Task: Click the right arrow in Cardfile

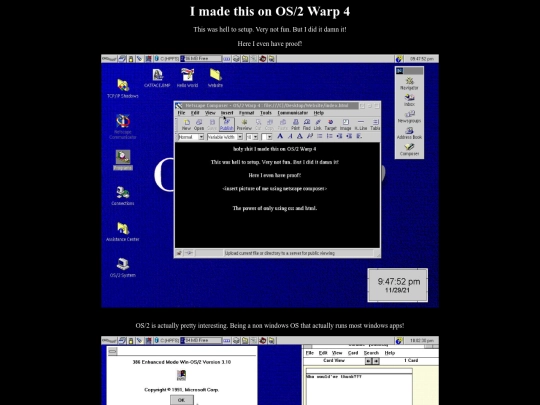Action: coord(376,361)
